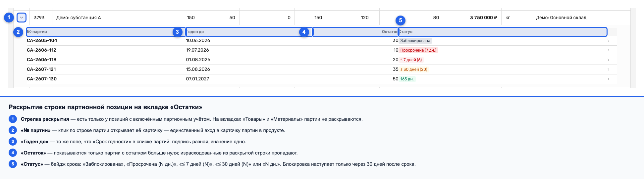
Task: Click expiry date 15.08.2026
Action: tap(198, 69)
